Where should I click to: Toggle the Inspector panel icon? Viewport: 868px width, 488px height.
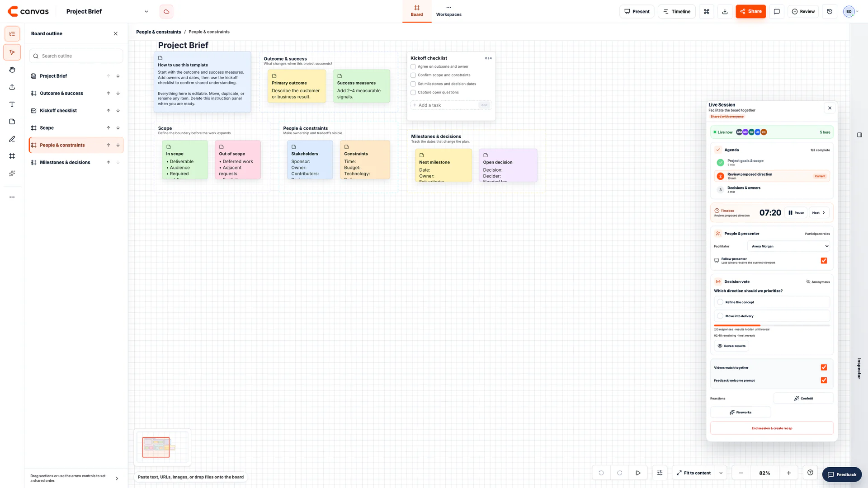859,135
